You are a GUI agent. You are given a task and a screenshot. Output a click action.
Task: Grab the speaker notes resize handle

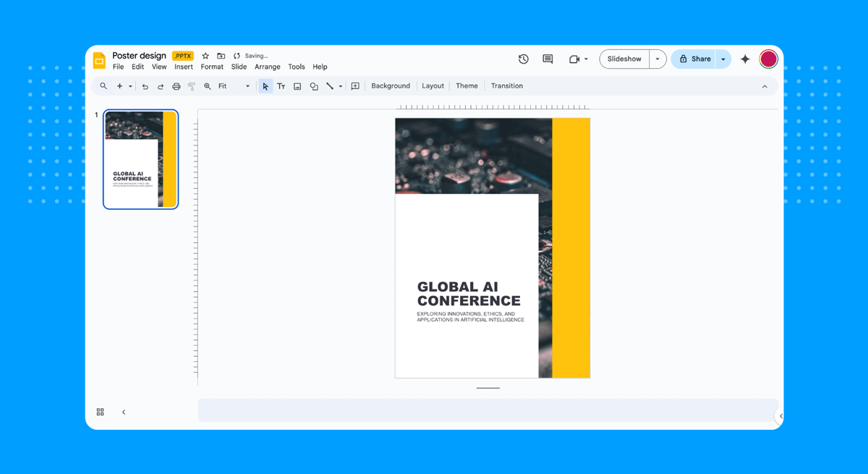[488, 388]
